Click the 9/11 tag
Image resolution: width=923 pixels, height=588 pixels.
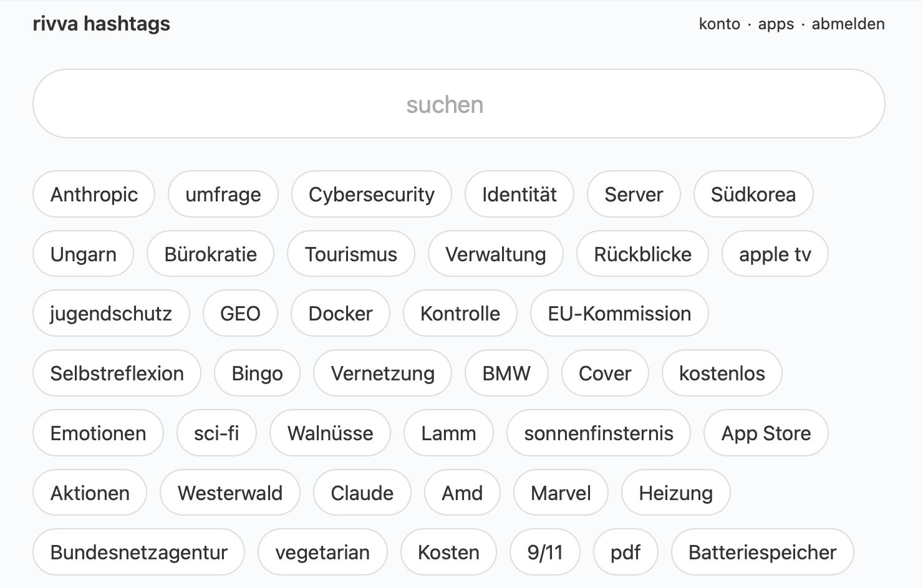(545, 552)
